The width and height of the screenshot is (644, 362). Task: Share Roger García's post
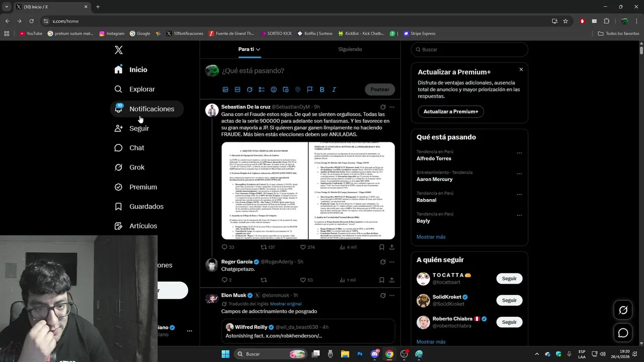pyautogui.click(x=392, y=280)
